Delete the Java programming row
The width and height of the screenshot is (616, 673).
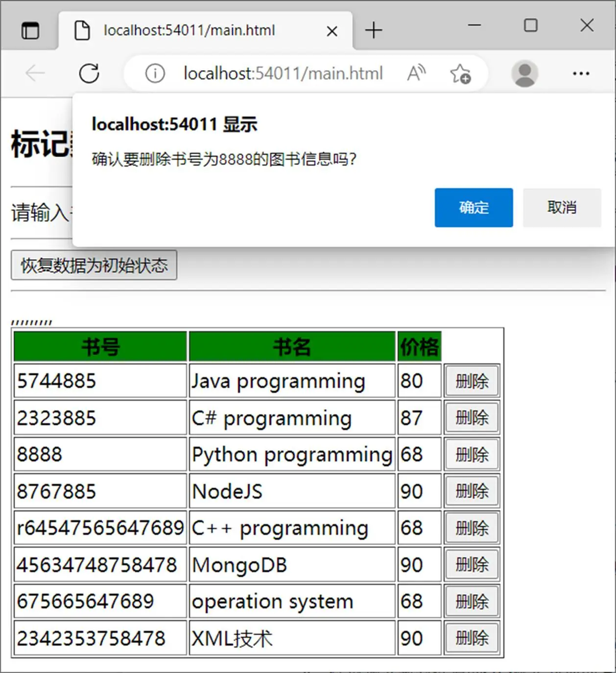[x=472, y=381]
